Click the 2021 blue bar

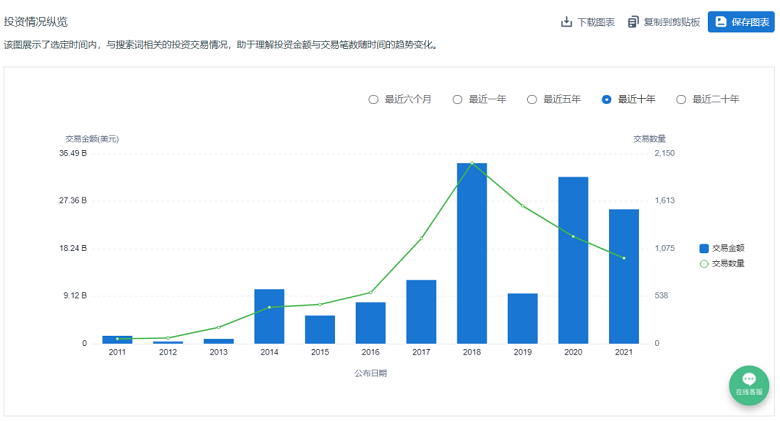(x=624, y=276)
